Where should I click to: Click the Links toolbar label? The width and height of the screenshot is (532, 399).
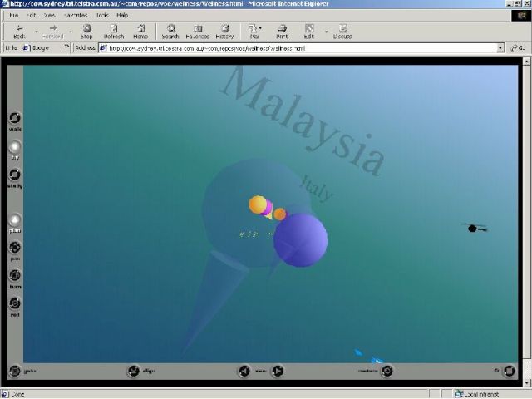(x=12, y=48)
